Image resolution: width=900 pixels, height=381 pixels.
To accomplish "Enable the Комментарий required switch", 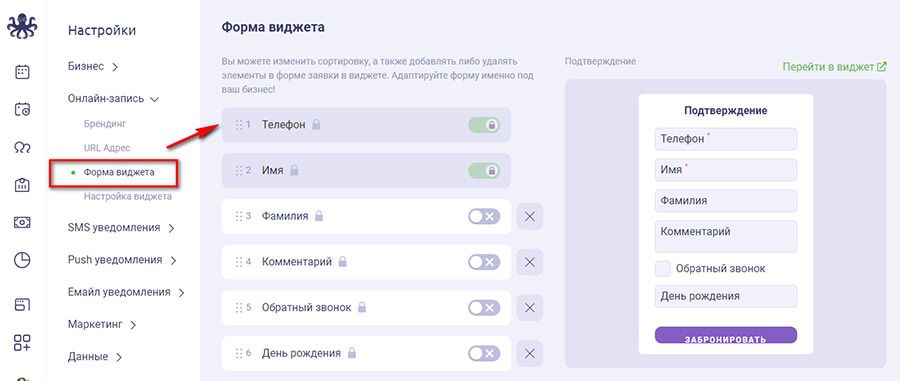I will pos(484,262).
